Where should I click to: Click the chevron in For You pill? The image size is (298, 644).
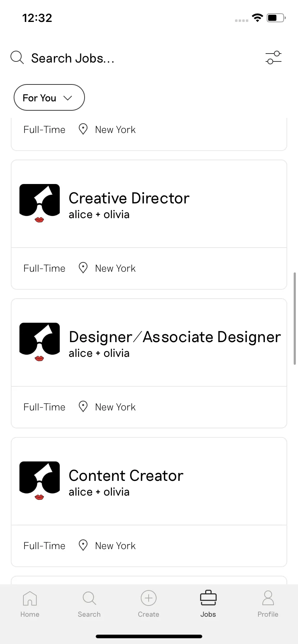68,98
